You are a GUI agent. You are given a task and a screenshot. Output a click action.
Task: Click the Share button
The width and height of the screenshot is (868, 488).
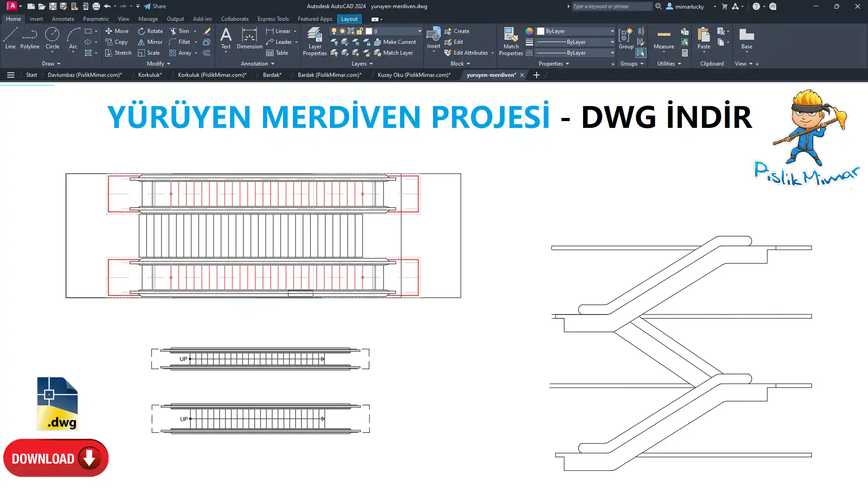(155, 6)
